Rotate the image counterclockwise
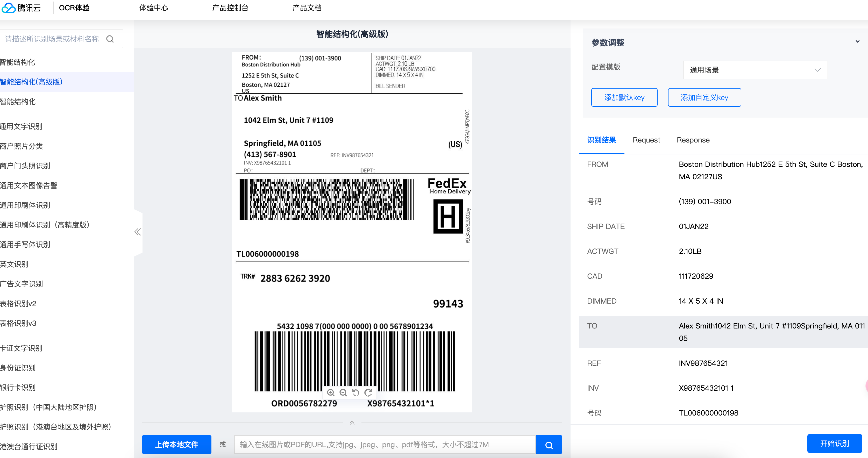Image resolution: width=868 pixels, height=458 pixels. [355, 393]
